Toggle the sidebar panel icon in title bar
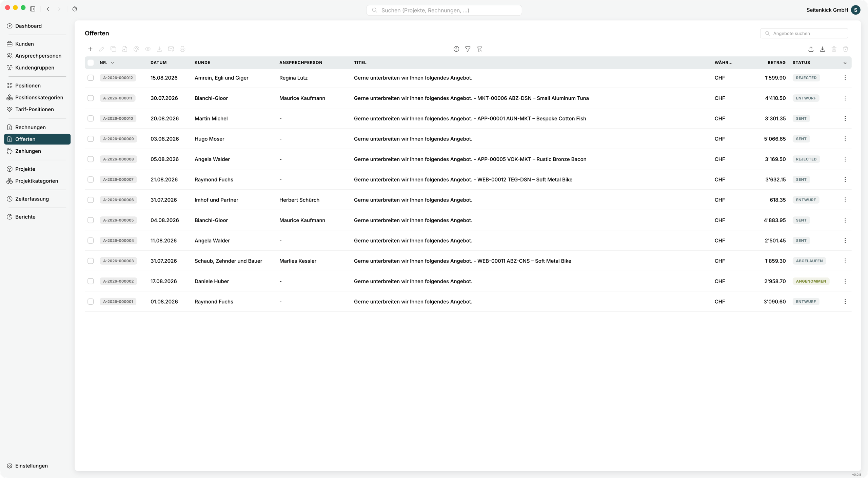 point(33,9)
